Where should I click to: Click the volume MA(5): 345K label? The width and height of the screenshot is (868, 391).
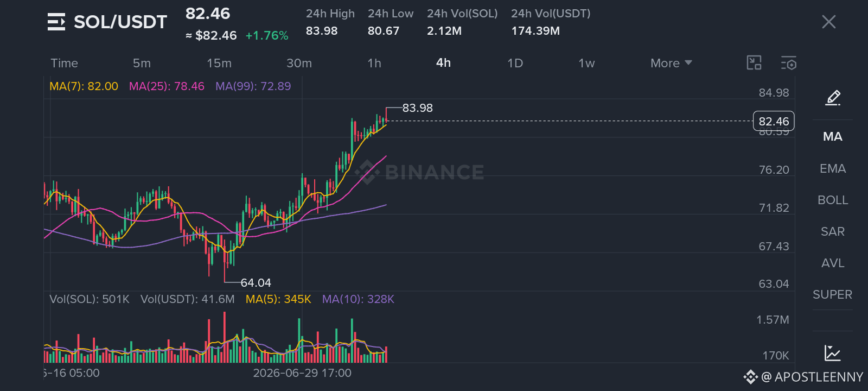(278, 299)
